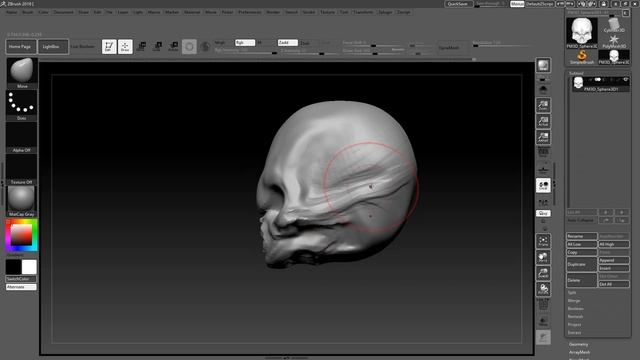This screenshot has width=640, height=360.
Task: Open the Preferences menu
Action: coord(249,12)
